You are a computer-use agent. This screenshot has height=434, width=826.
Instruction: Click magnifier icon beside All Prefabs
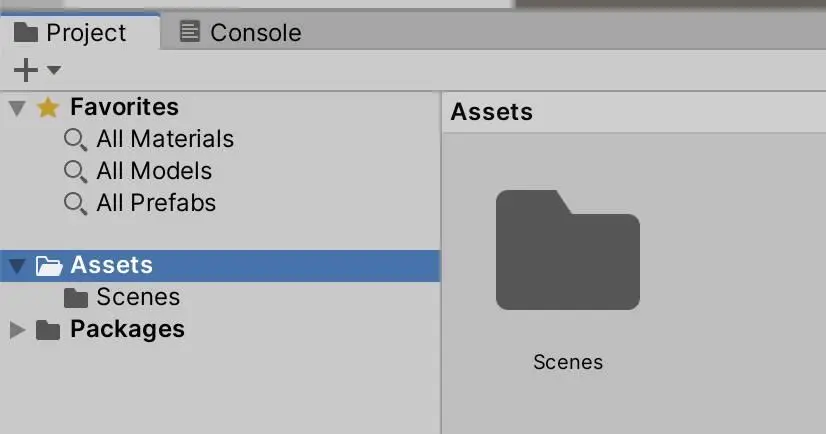click(x=75, y=204)
